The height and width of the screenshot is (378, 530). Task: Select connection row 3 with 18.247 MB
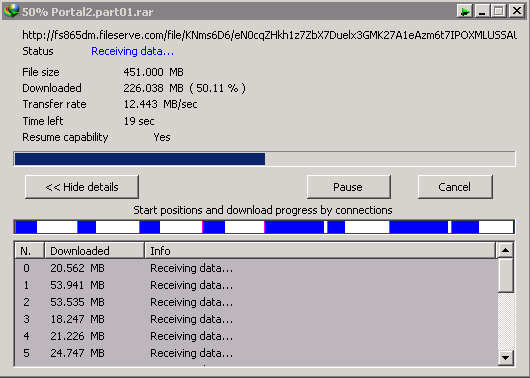(256, 319)
